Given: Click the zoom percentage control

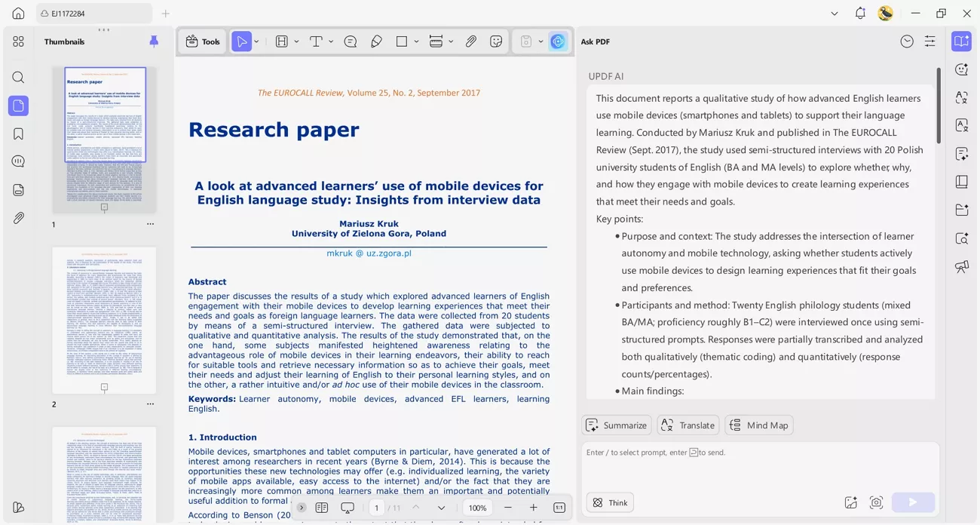Looking at the screenshot, I should 476,508.
